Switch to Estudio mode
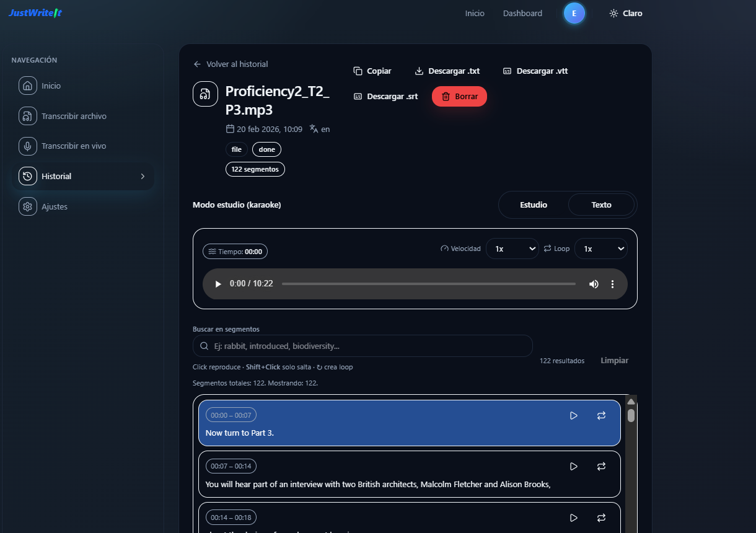 point(534,205)
